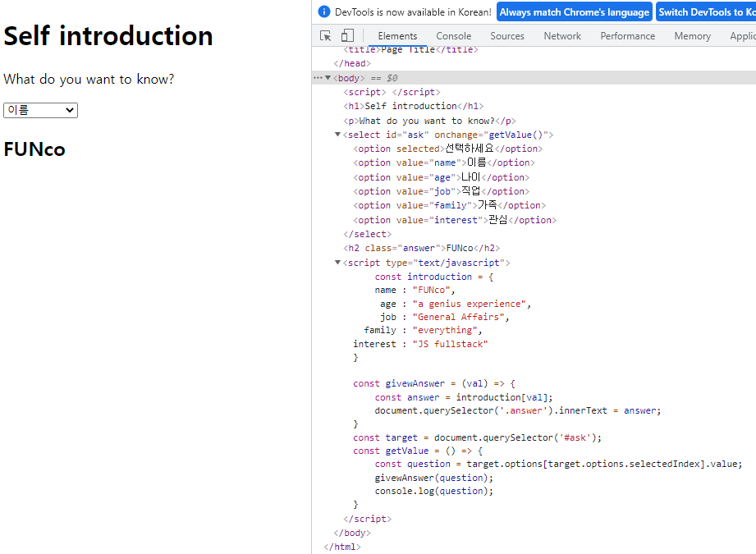Select the empty script node under body
Image resolution: width=756 pixels, height=554 pixels.
tap(392, 92)
